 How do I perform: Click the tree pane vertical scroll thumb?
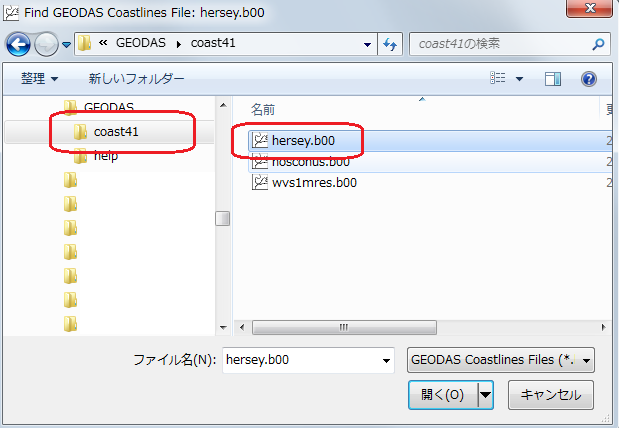[223, 218]
